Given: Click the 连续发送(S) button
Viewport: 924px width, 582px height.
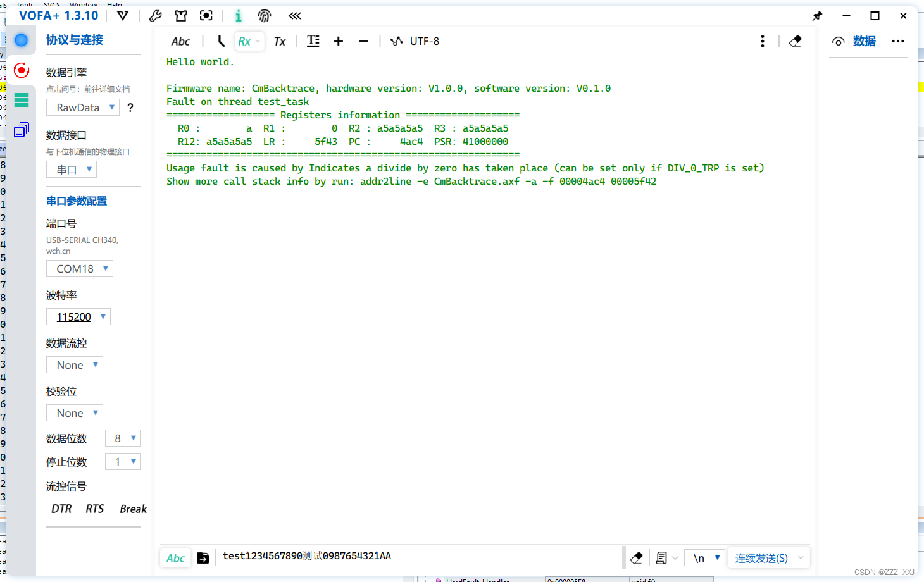Looking at the screenshot, I should [x=761, y=558].
